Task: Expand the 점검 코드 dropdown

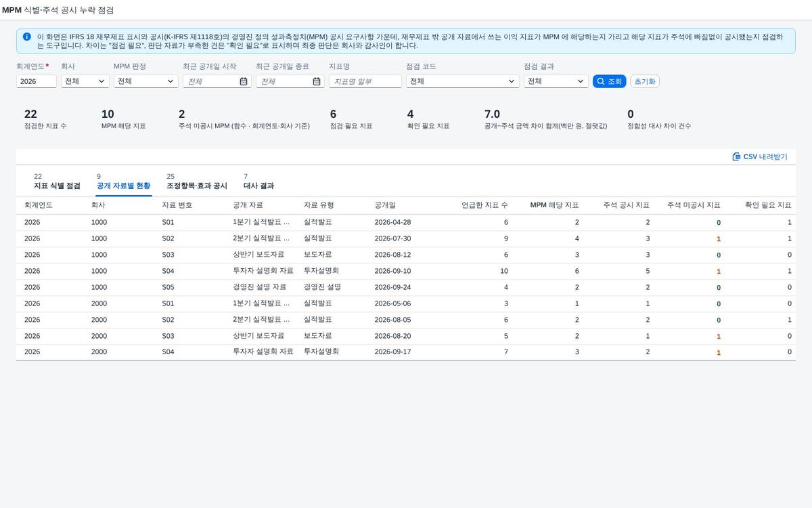Action: pyautogui.click(x=512, y=81)
